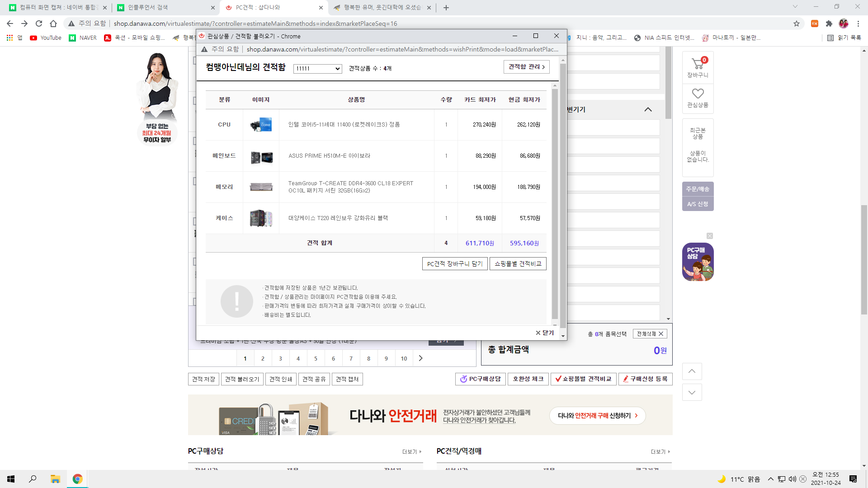
Task: Click 구매신청 등록 button
Action: [x=646, y=379]
